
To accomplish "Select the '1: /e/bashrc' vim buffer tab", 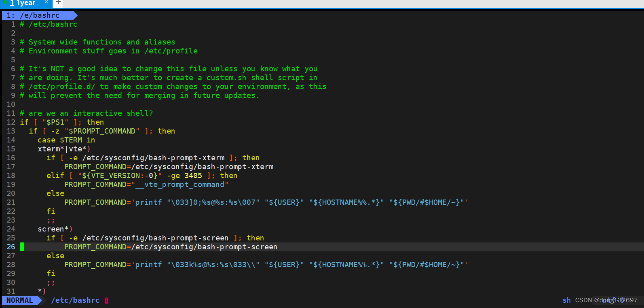I will tap(39, 15).
